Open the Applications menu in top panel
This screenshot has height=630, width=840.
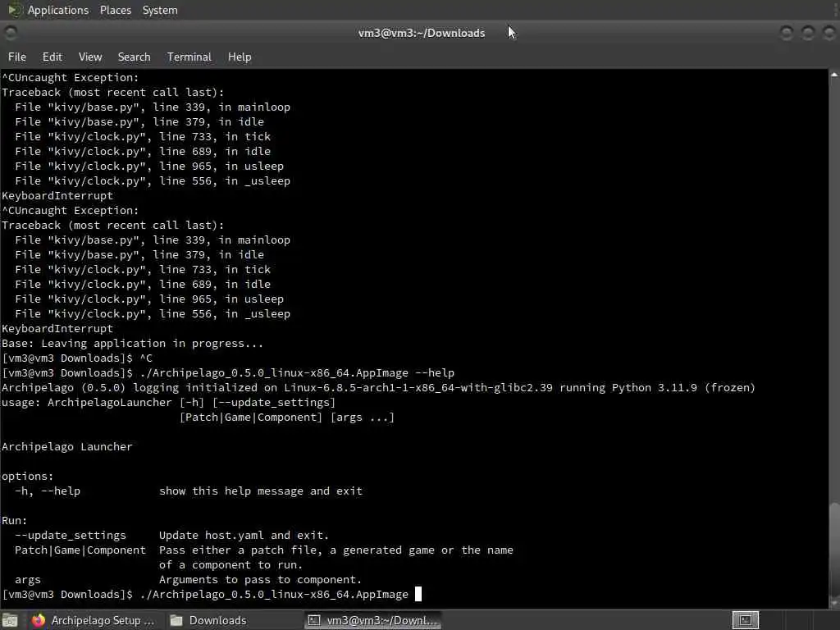[58, 10]
